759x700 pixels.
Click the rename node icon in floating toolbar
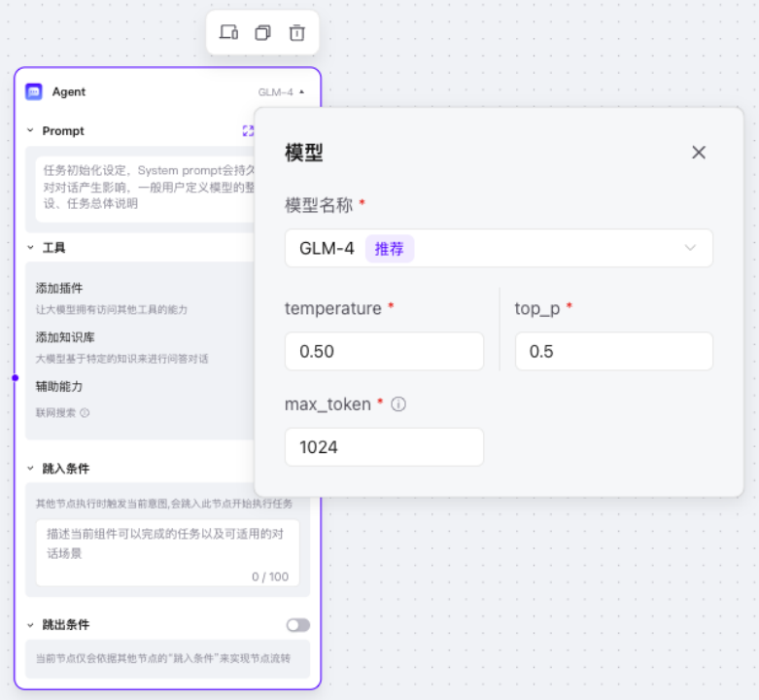(x=228, y=32)
